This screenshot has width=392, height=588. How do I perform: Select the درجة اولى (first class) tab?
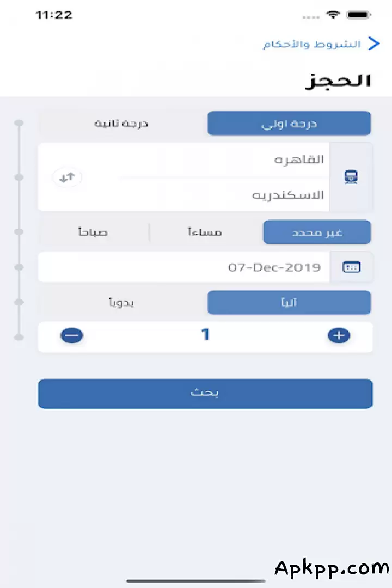(x=289, y=124)
